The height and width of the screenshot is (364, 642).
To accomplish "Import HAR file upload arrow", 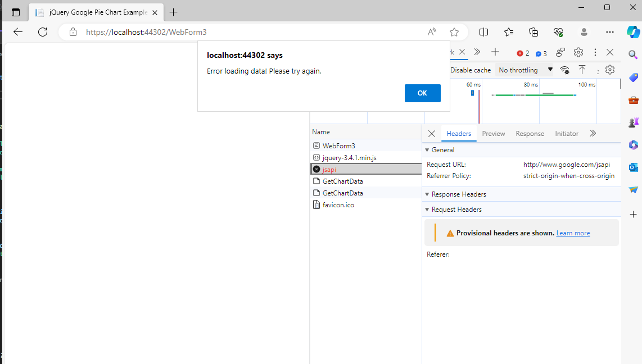I will [x=582, y=70].
